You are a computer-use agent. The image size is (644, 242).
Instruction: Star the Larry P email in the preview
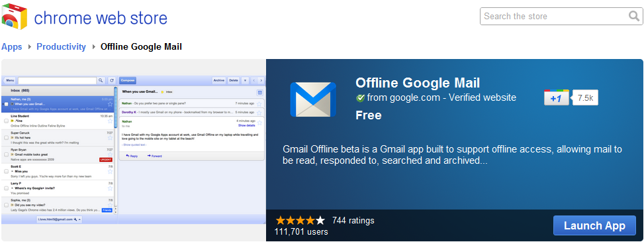pos(110,188)
